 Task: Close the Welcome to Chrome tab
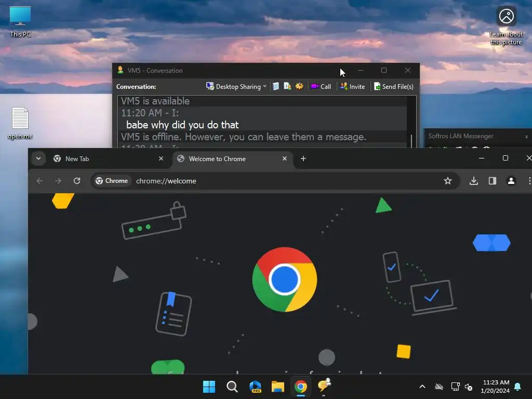point(285,158)
